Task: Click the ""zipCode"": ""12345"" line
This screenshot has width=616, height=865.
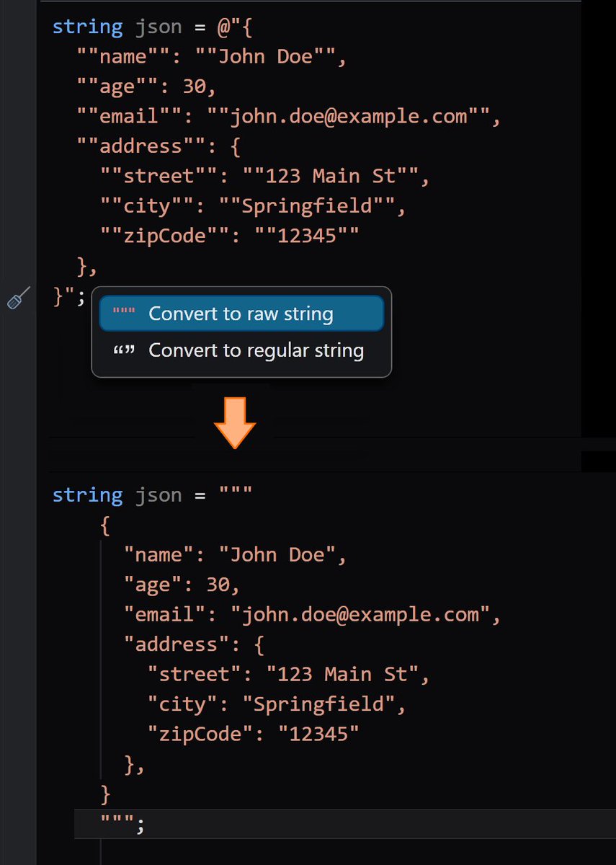Action: pos(230,235)
